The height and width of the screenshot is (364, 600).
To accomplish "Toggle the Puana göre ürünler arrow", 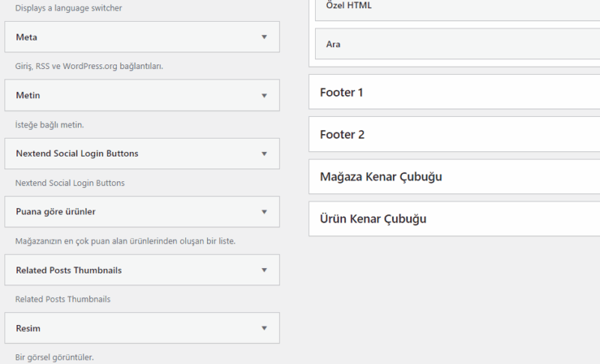I will click(264, 212).
